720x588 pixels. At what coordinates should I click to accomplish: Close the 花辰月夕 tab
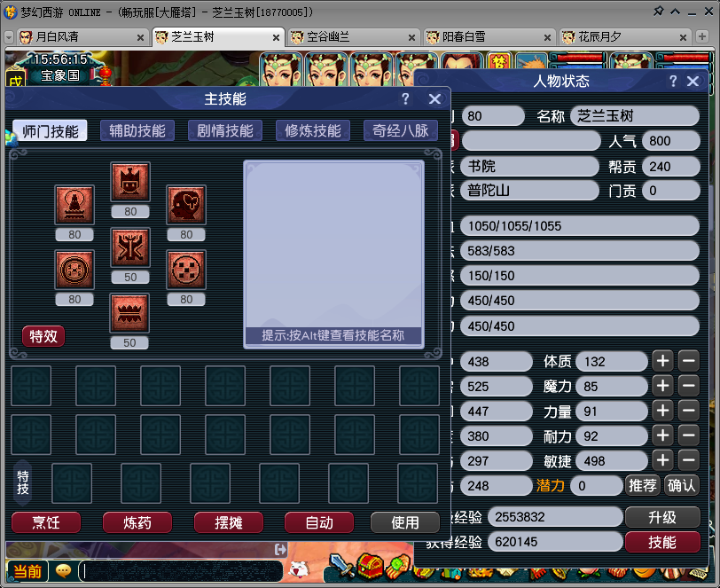pos(684,37)
